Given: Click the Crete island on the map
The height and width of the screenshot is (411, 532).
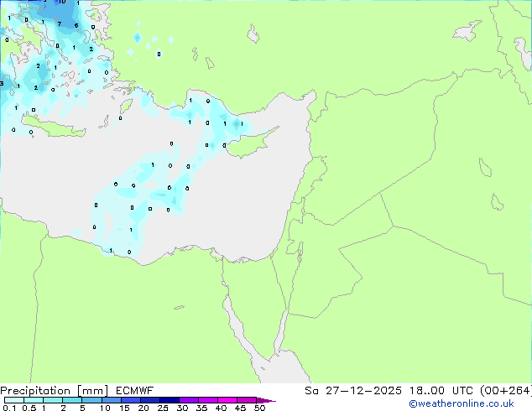Looking at the screenshot, I should (x=53, y=128).
